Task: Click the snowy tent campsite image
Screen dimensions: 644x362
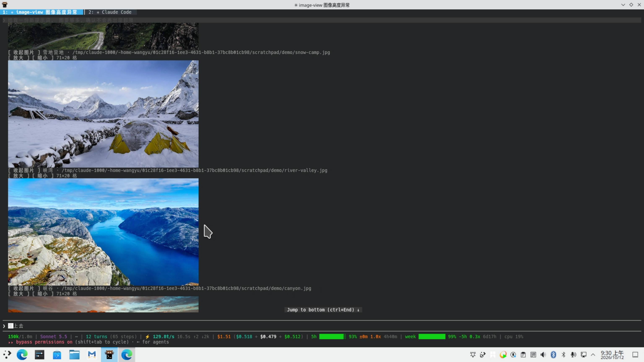Action: click(103, 114)
